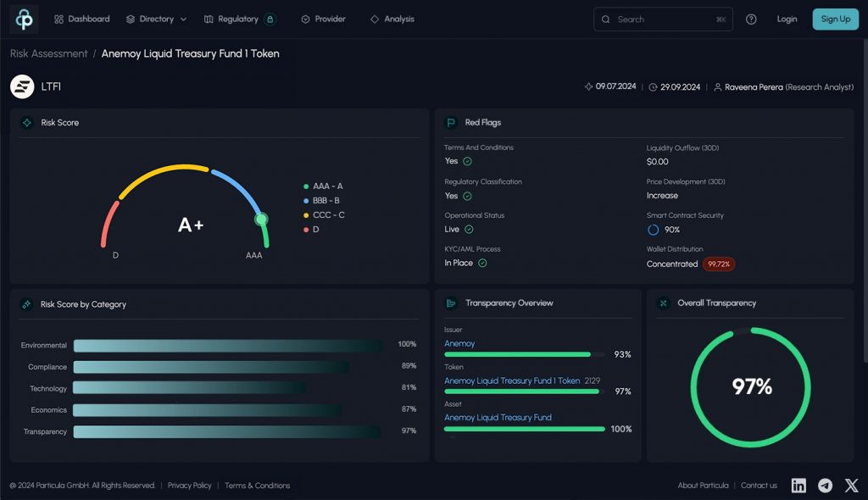Click the BBB - B blue legend dot

coord(306,201)
